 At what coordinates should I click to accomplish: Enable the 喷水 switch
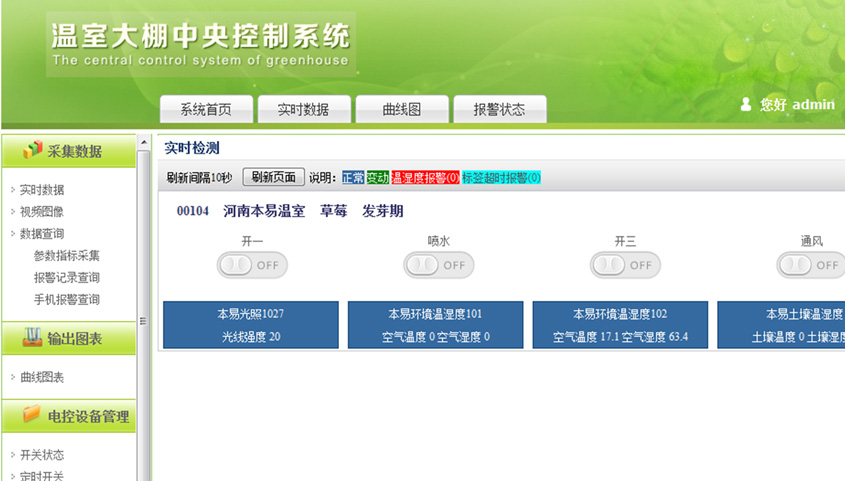click(438, 265)
